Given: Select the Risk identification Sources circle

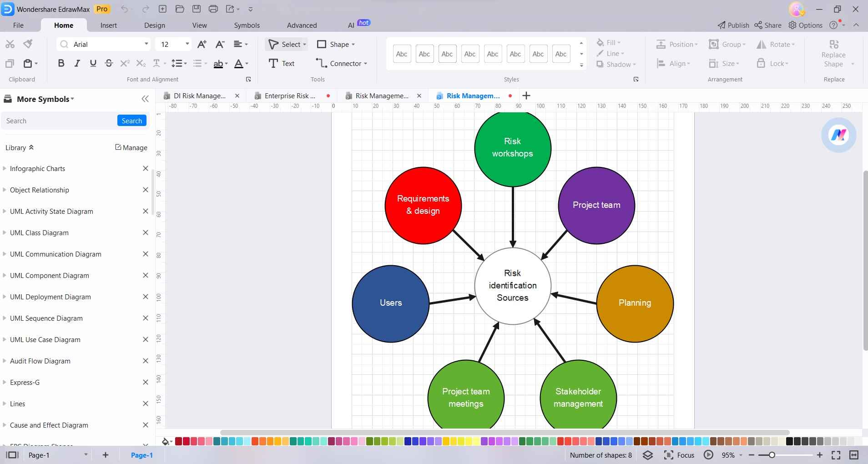Looking at the screenshot, I should tap(513, 286).
